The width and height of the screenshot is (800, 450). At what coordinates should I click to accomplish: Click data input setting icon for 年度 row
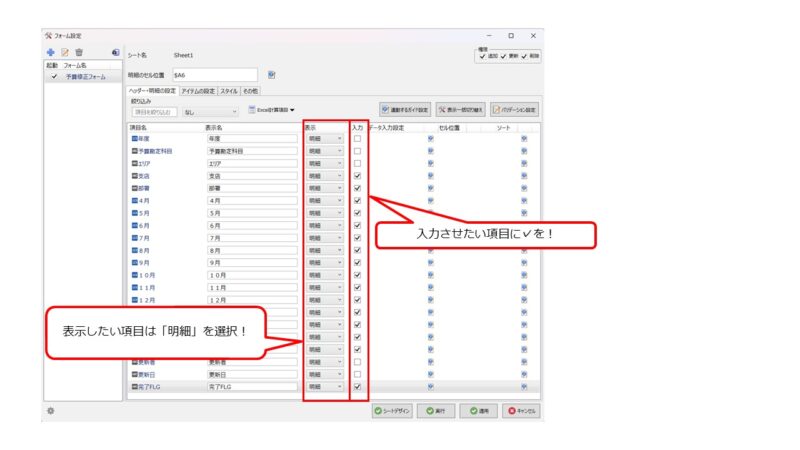coord(430,139)
